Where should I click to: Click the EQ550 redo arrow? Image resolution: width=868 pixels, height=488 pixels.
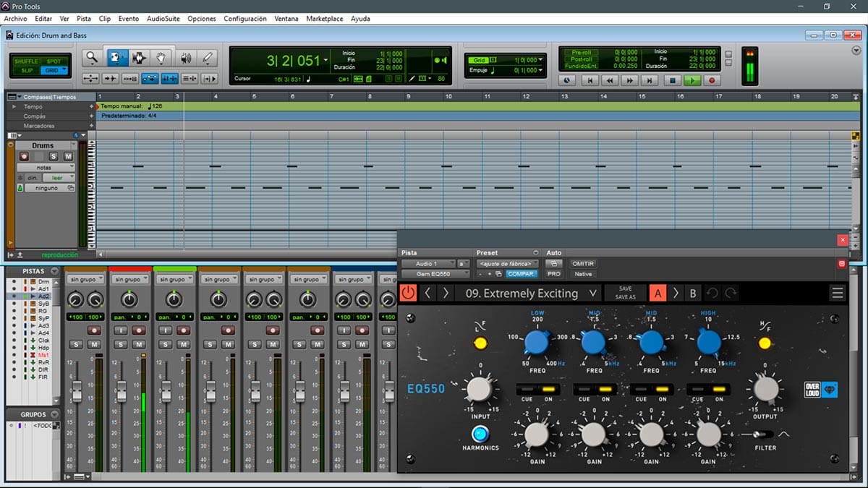(731, 293)
